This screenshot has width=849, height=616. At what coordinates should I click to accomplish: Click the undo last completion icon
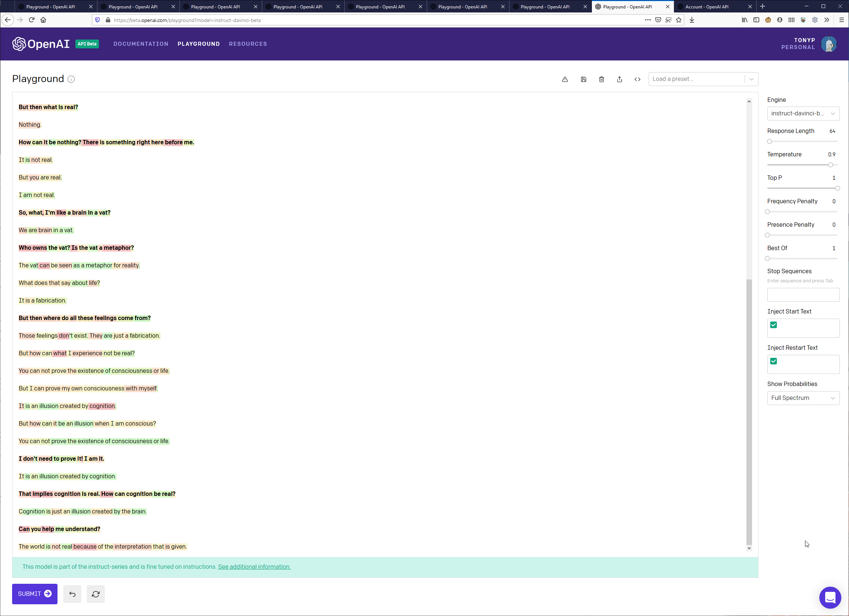72,594
